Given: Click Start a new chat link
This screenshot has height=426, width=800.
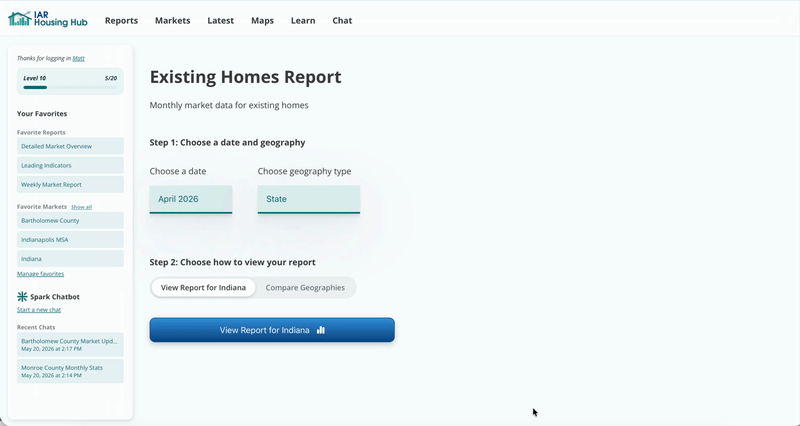Looking at the screenshot, I should click(39, 310).
